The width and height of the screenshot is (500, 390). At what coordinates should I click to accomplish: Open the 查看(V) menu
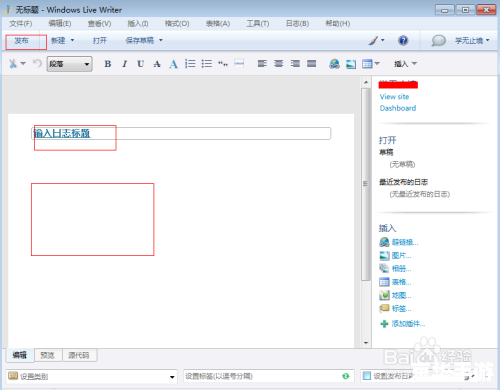[x=99, y=24]
